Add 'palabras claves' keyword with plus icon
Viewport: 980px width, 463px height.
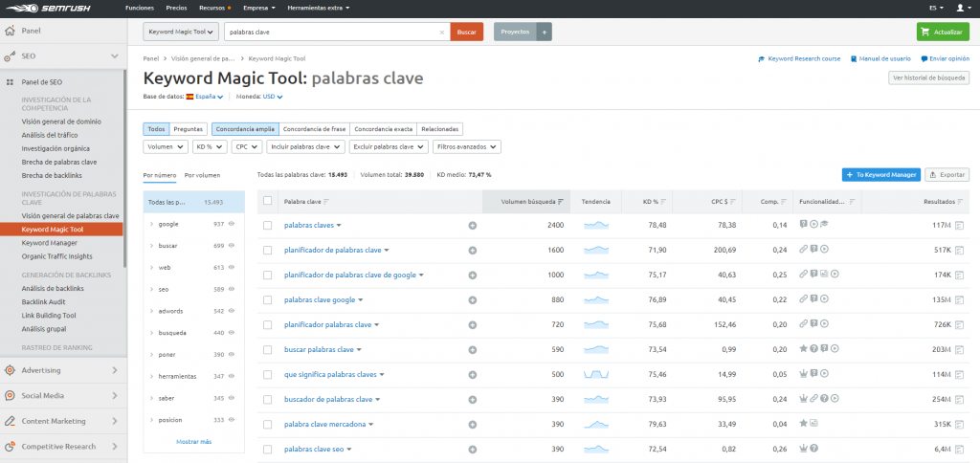point(472,225)
